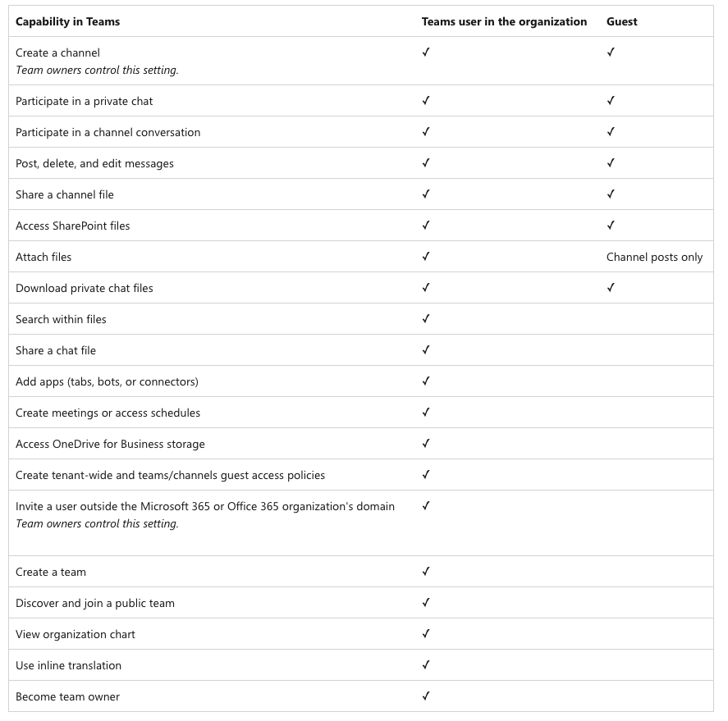Click Guest checkmark for Access SharePoint files
This screenshot has width=728, height=721.
click(x=611, y=225)
